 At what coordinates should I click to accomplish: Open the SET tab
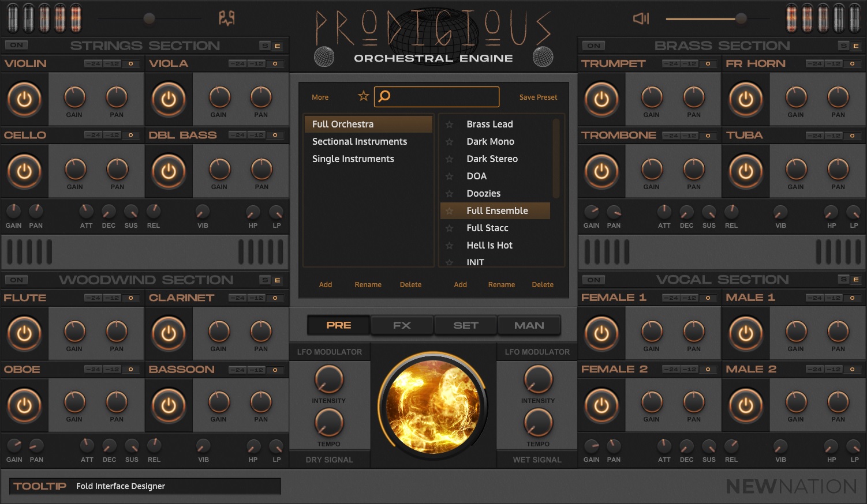click(465, 325)
